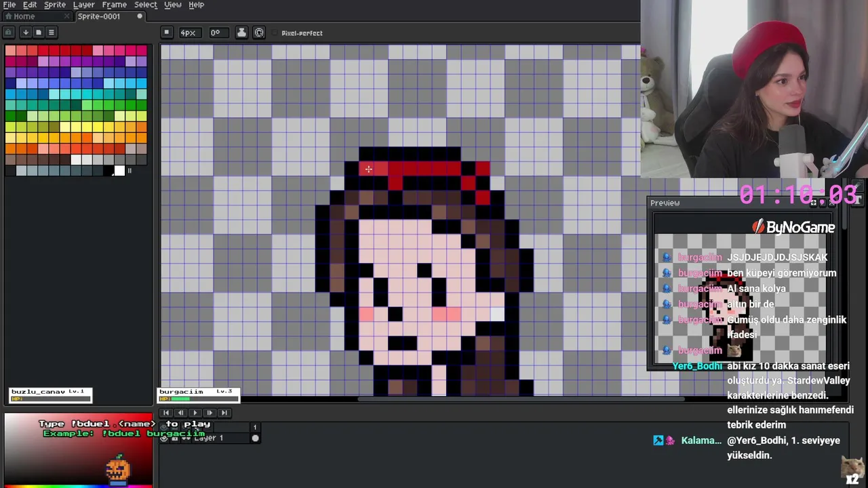
Task: Open the ink type options
Action: 241,33
